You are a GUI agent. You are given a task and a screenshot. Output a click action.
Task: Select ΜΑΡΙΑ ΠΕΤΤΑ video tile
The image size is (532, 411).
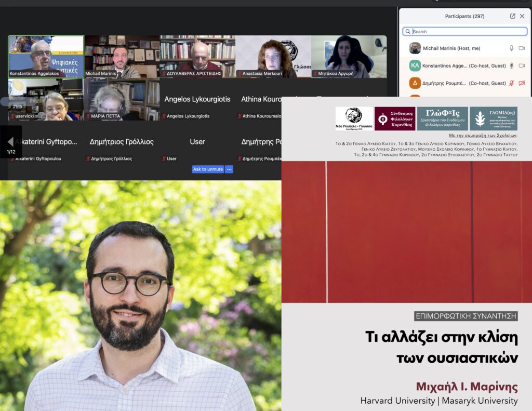tap(122, 99)
